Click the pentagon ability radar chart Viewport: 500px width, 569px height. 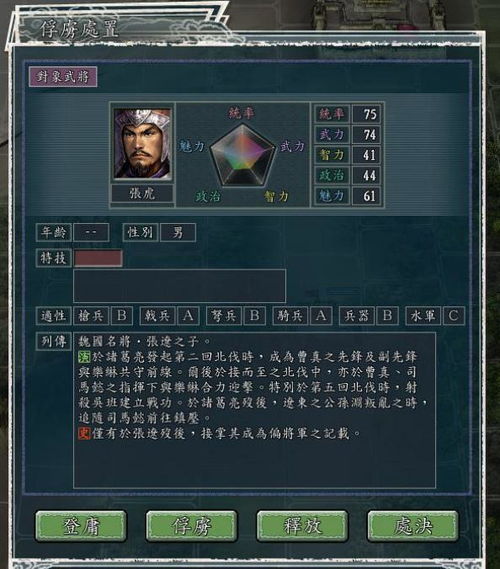(x=242, y=155)
